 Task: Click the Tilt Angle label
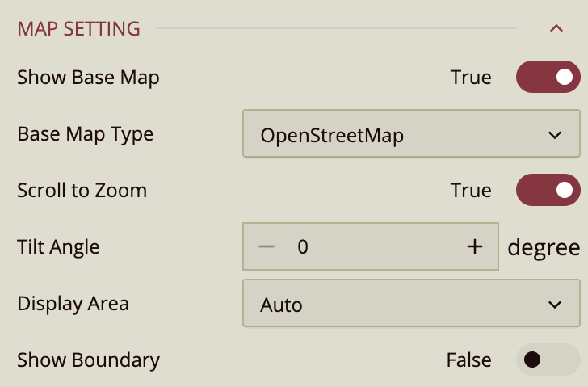(x=58, y=247)
